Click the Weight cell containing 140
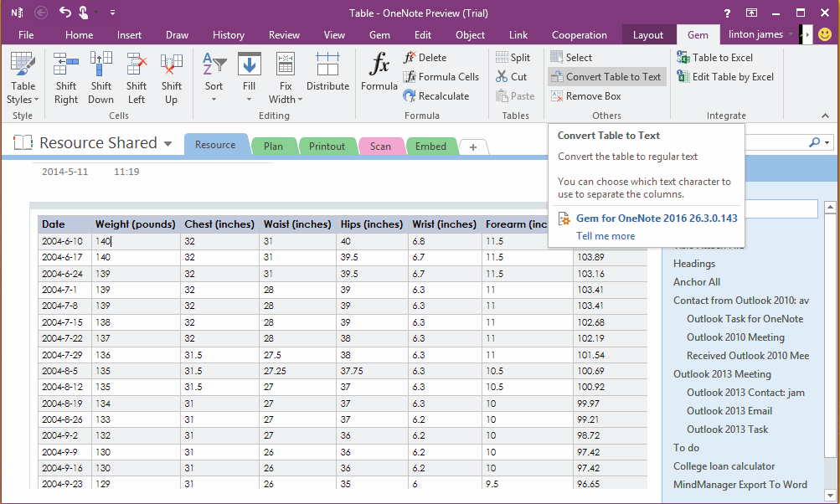Viewport: 840px width, 504px height. pyautogui.click(x=136, y=241)
